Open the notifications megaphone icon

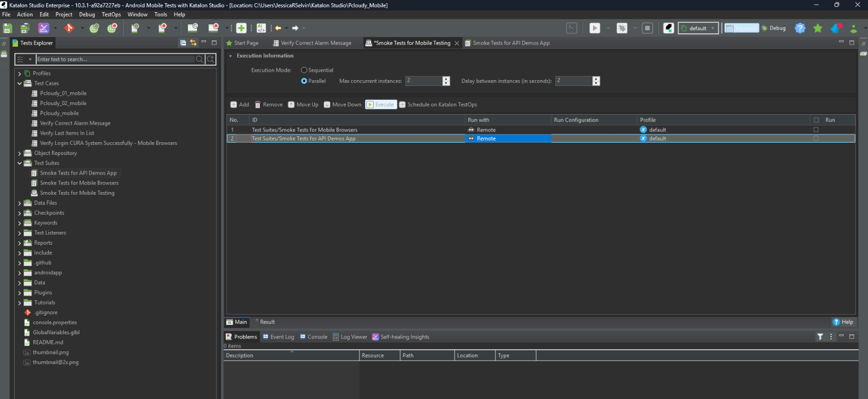pos(836,28)
